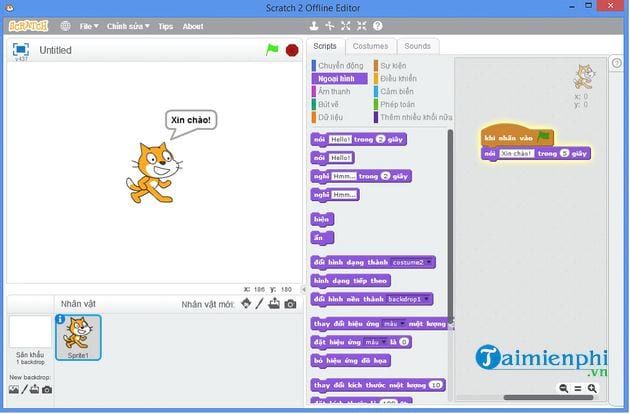Viewport: 630px width, 414px height.
Task: Open the About menu item
Action: coord(193,27)
